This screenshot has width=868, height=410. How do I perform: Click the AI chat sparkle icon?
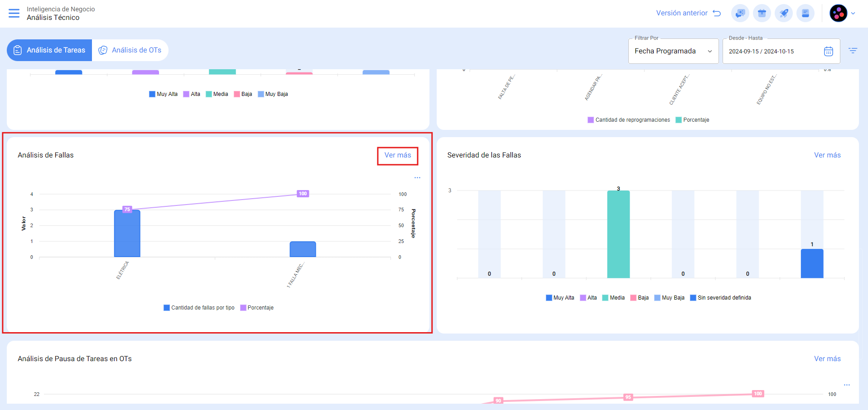click(740, 13)
